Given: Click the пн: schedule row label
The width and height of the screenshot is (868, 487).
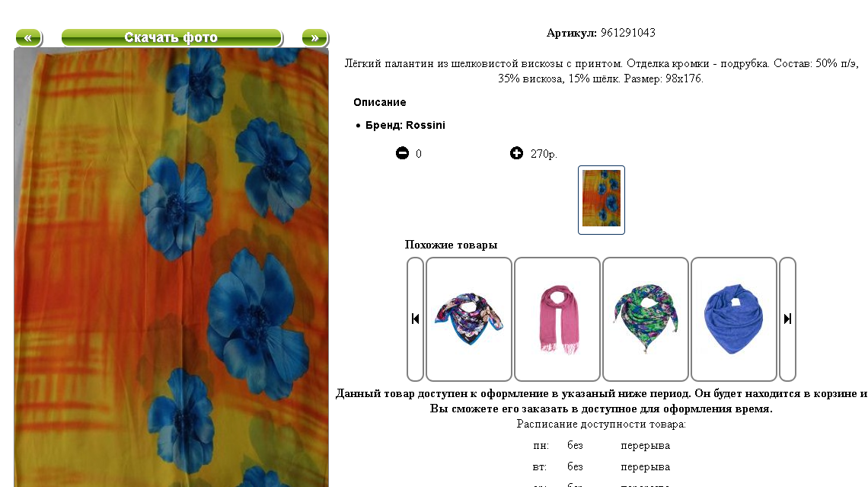Looking at the screenshot, I should point(541,445).
